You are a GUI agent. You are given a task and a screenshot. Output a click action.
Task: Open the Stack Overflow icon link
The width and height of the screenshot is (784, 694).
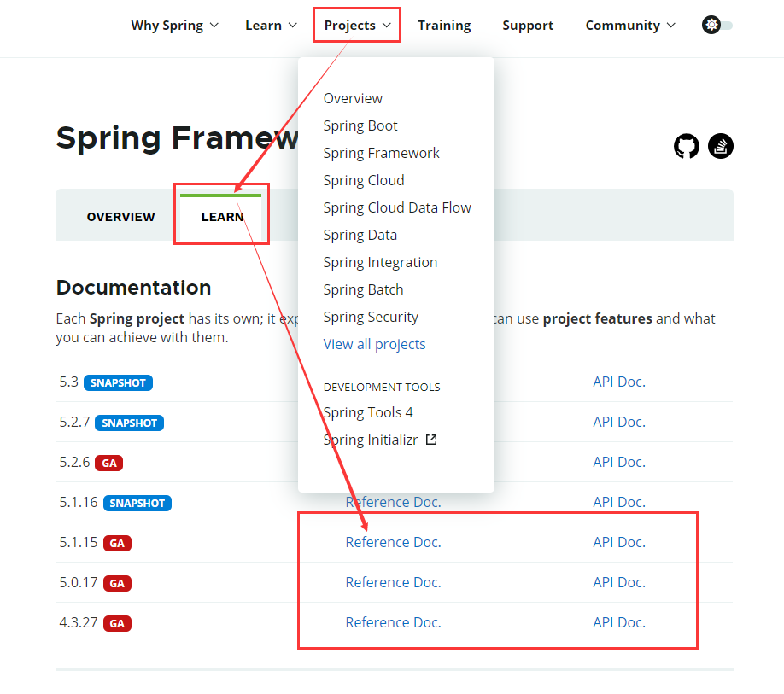click(x=721, y=146)
